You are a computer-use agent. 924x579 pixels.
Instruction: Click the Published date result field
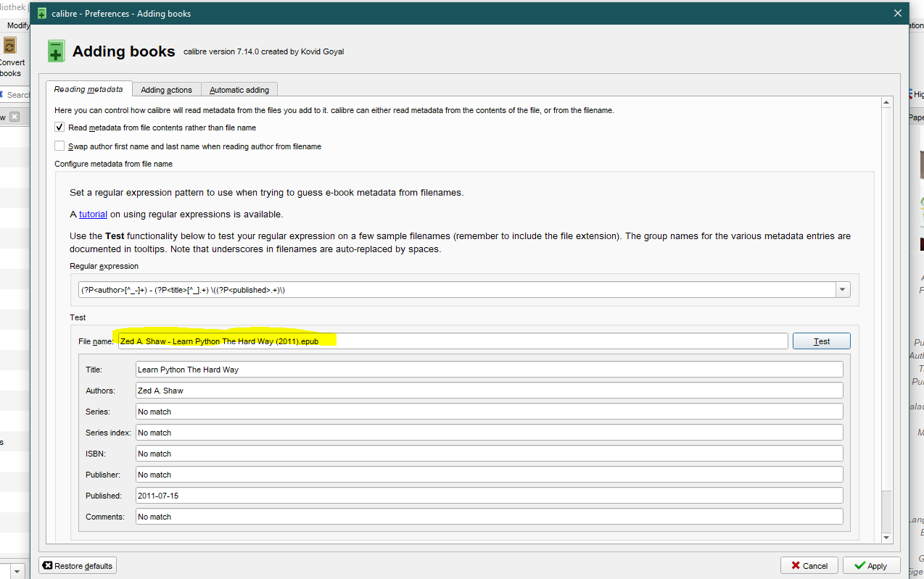pyautogui.click(x=489, y=496)
